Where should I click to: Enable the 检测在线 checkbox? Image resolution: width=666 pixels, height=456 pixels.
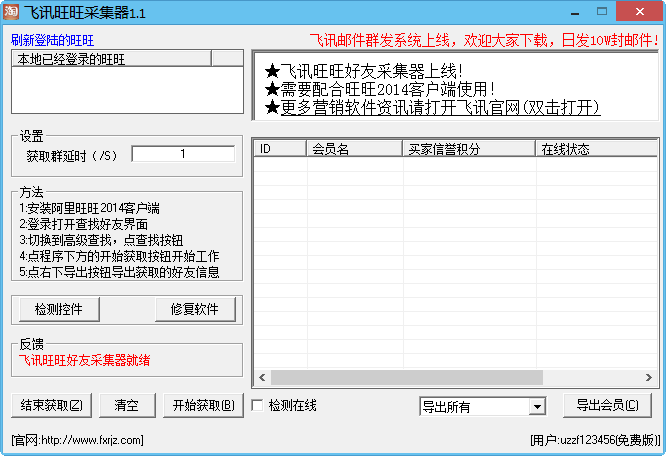pos(257,405)
